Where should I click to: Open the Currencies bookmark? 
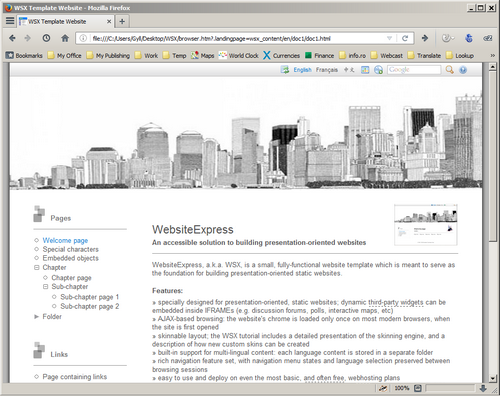[x=281, y=55]
